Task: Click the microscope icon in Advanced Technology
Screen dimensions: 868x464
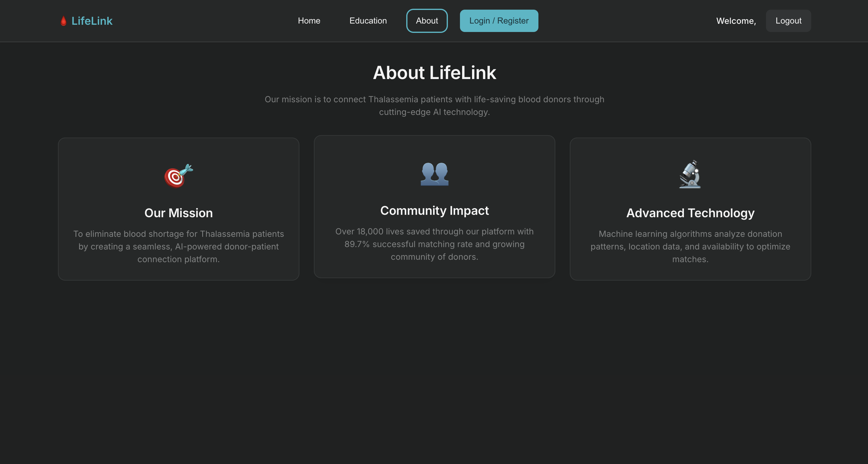Action: 690,174
